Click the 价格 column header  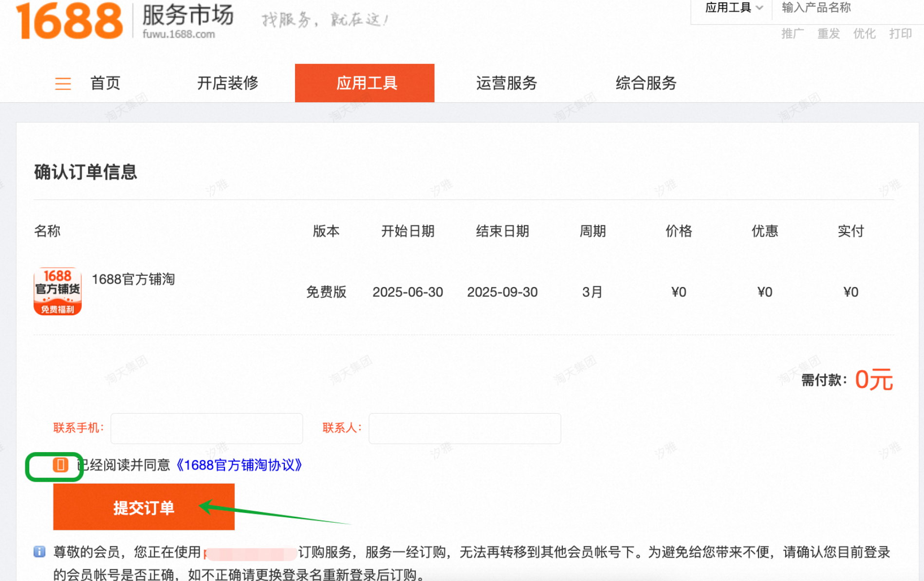coord(679,231)
